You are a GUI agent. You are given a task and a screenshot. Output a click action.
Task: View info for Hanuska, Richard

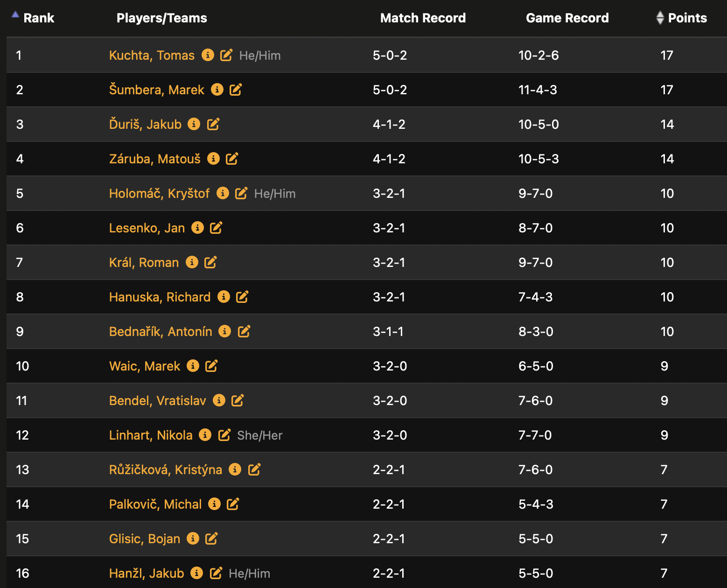click(224, 297)
